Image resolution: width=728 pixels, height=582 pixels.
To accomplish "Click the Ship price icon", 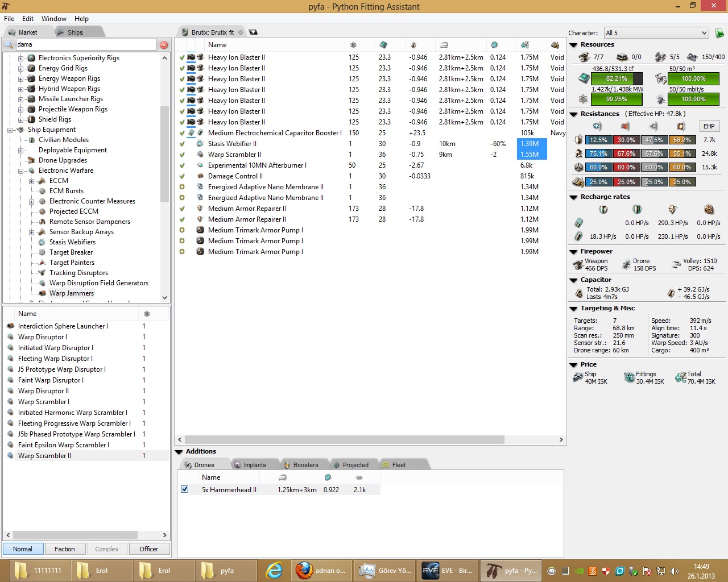I will [578, 377].
